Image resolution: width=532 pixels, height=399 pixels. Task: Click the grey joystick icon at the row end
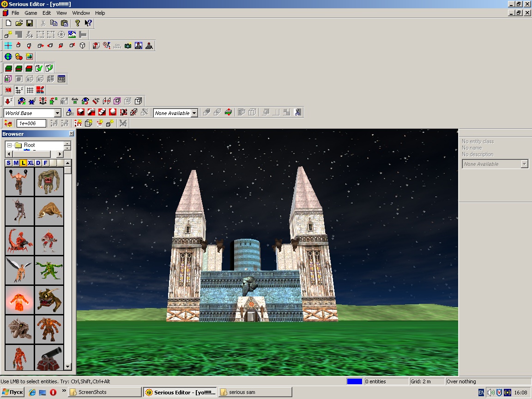pyautogui.click(x=149, y=45)
